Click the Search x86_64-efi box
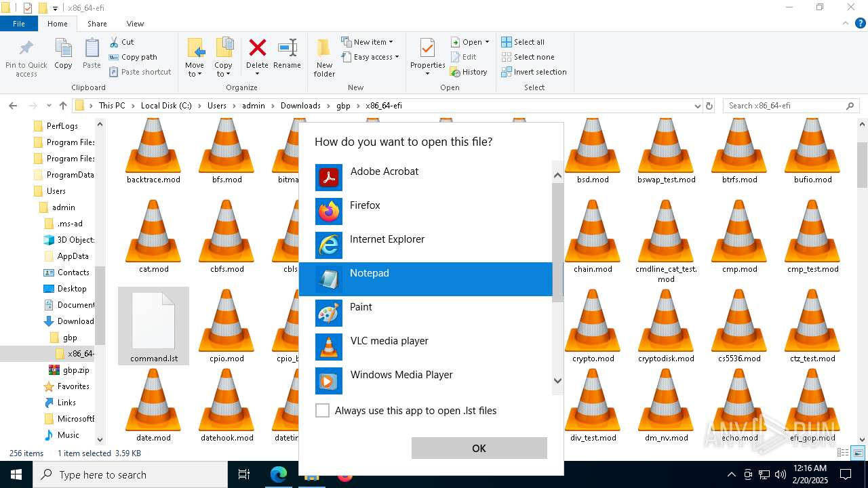 click(x=791, y=106)
